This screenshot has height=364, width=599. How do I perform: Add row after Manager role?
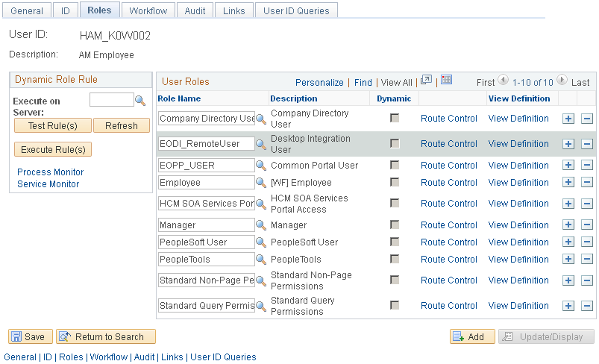click(568, 225)
